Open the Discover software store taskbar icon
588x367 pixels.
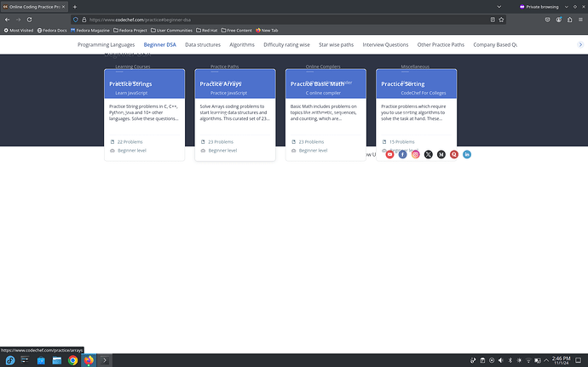41,360
